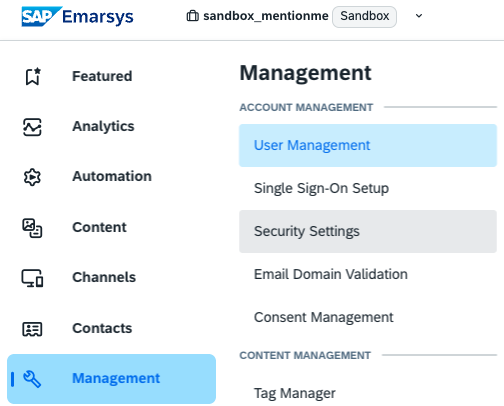Switch to the Analytics section label
This screenshot has height=406, width=504.
(103, 127)
